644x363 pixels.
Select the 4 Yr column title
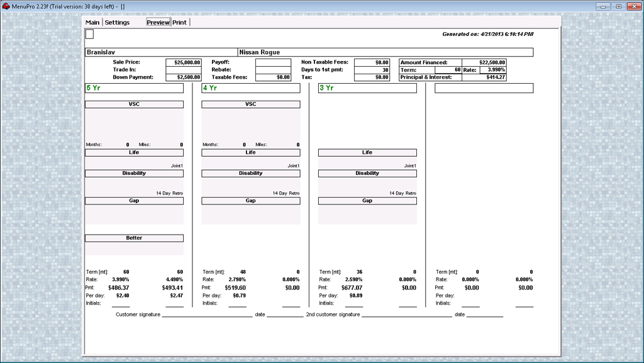pyautogui.click(x=250, y=88)
